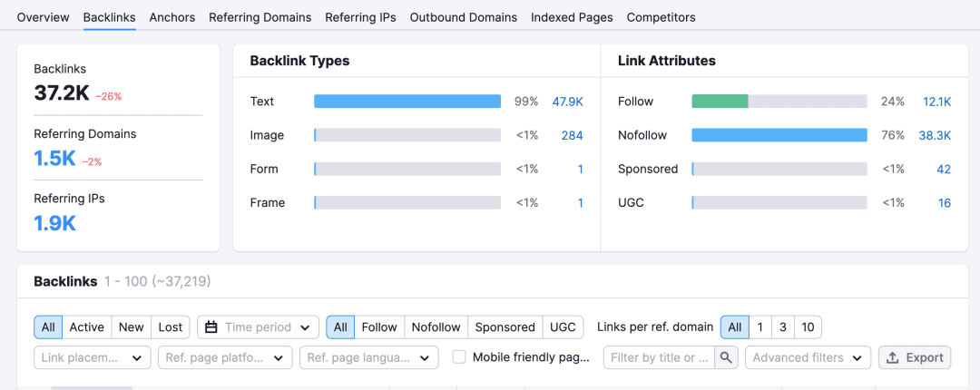980x390 pixels.
Task: Toggle the Nofollow link filter
Action: click(436, 327)
